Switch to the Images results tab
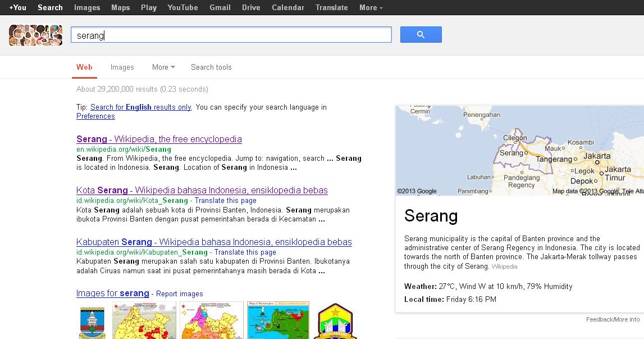 coord(122,67)
